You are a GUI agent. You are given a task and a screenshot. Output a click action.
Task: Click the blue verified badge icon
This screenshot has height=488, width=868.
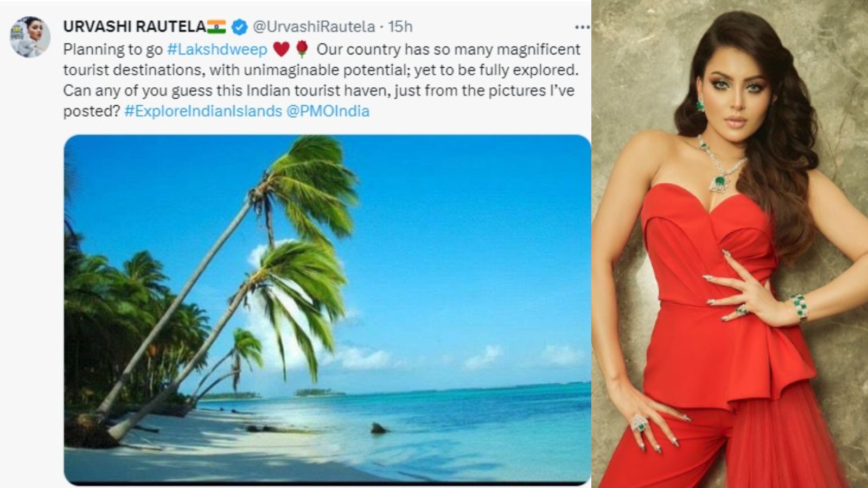[239, 27]
